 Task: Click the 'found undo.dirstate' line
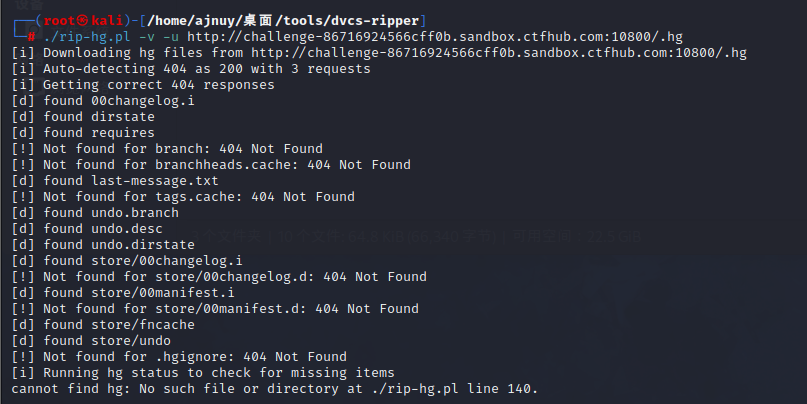coord(103,244)
